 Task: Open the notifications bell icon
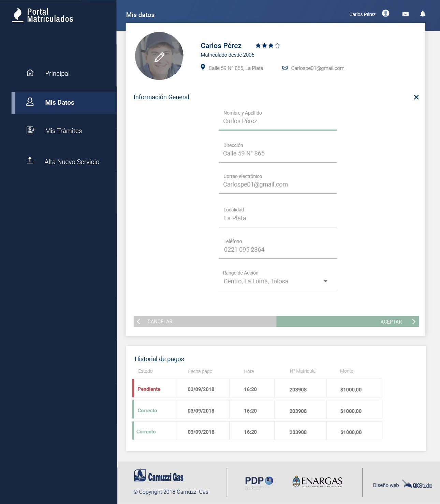423,14
